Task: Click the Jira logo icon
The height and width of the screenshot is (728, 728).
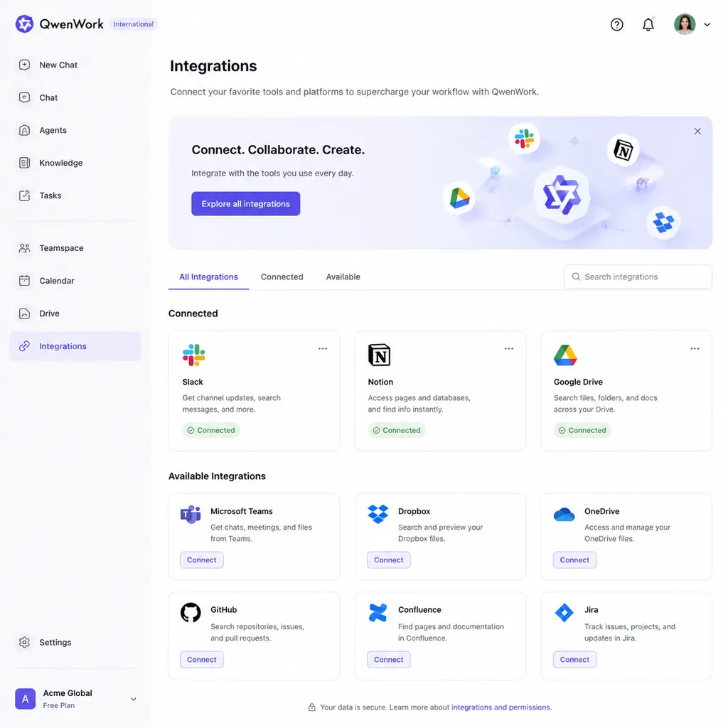Action: [x=564, y=612]
